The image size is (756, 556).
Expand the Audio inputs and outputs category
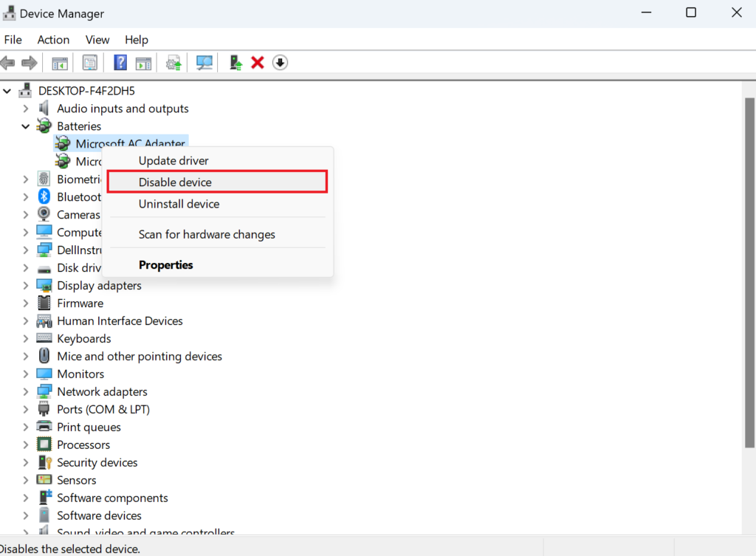tap(26, 109)
